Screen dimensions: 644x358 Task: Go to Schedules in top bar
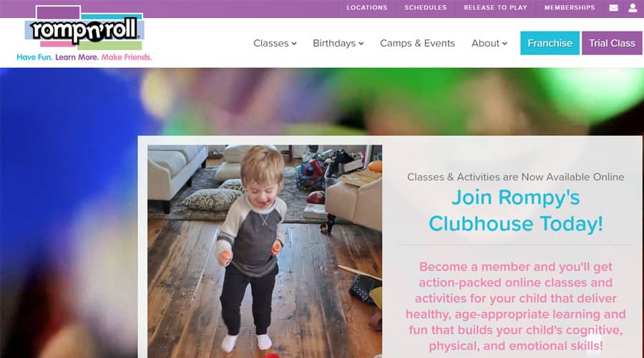[425, 8]
